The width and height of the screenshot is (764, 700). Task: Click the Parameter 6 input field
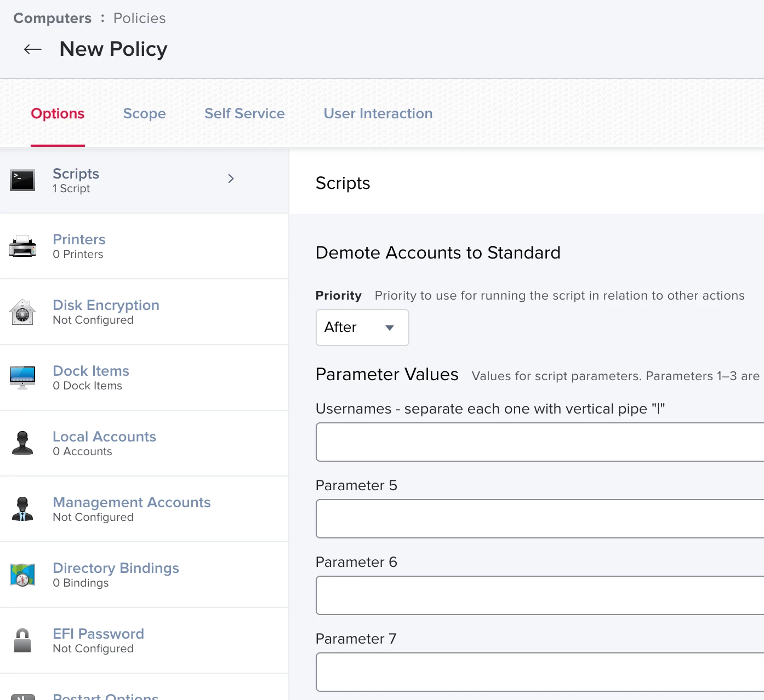point(540,595)
